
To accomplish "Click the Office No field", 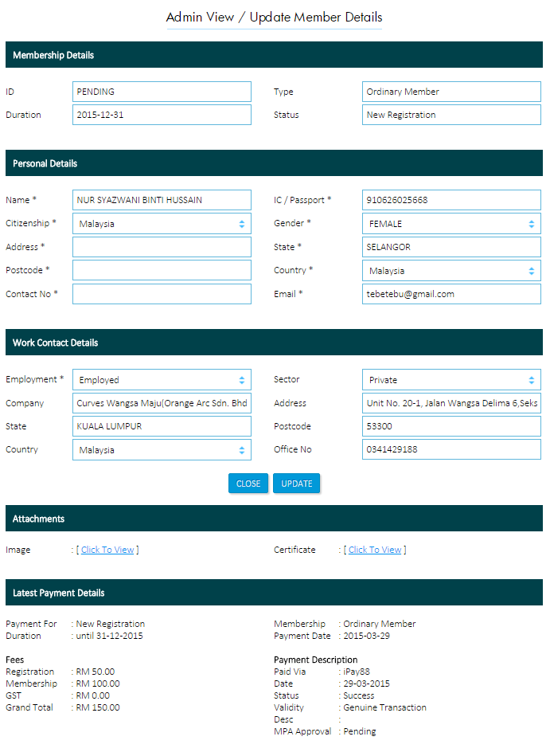I will 451,449.
